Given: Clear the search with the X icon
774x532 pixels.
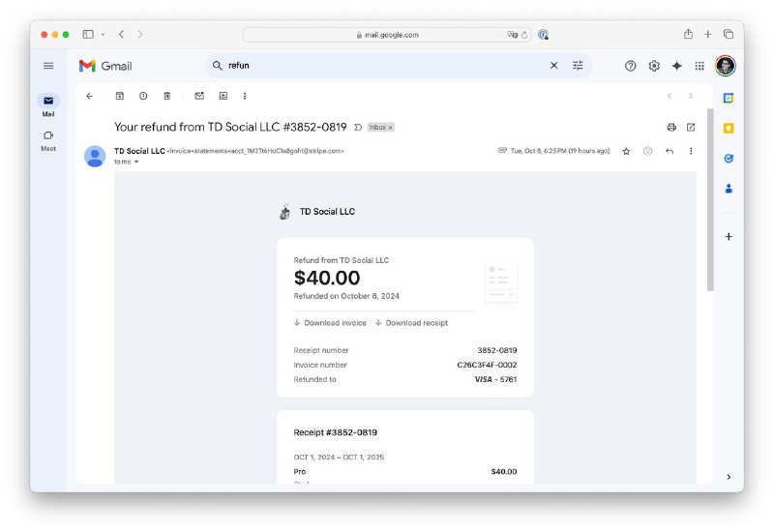Looking at the screenshot, I should click(x=553, y=65).
